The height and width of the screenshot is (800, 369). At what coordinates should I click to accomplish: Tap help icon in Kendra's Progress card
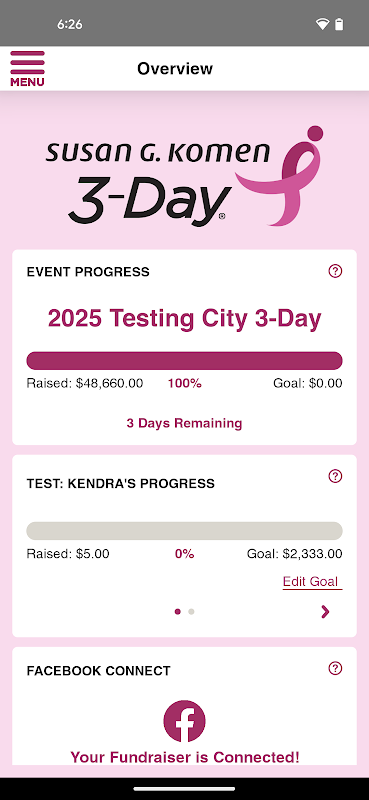[335, 476]
